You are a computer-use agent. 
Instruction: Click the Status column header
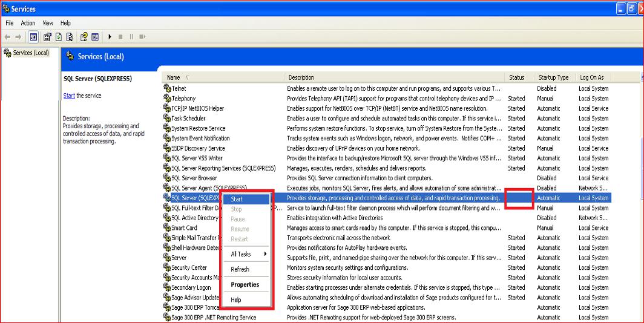pyautogui.click(x=519, y=77)
